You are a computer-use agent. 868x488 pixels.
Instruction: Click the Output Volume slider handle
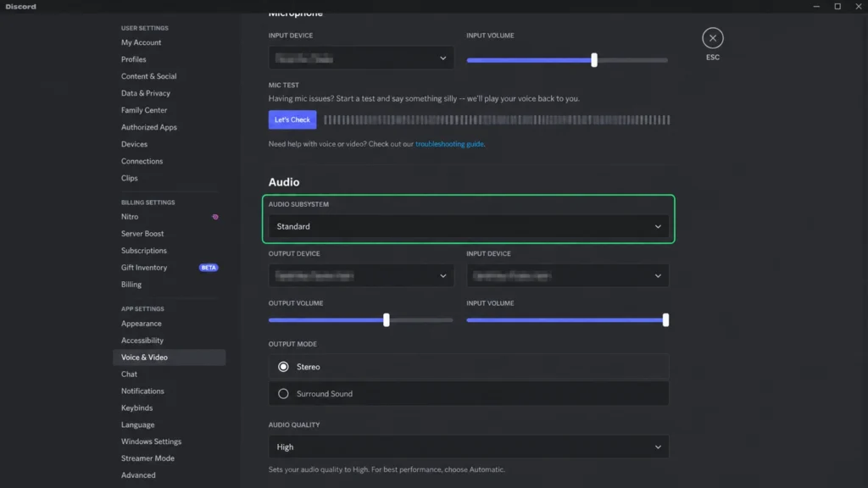tap(387, 319)
